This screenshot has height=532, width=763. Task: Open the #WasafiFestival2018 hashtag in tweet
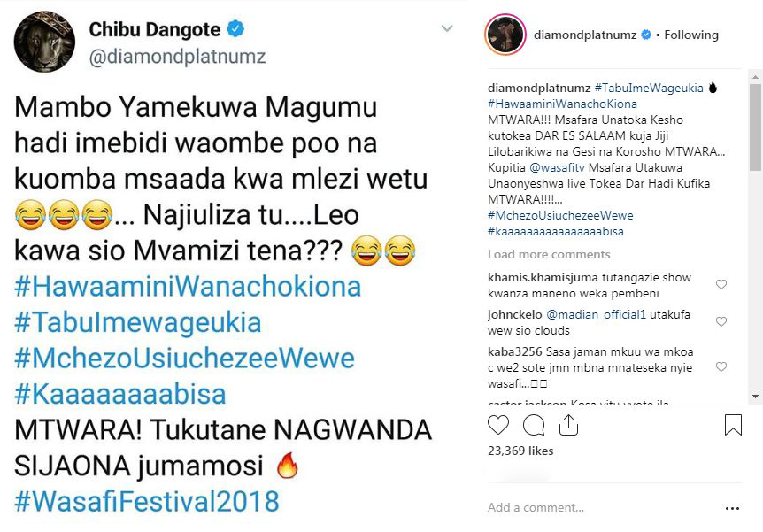point(147,501)
